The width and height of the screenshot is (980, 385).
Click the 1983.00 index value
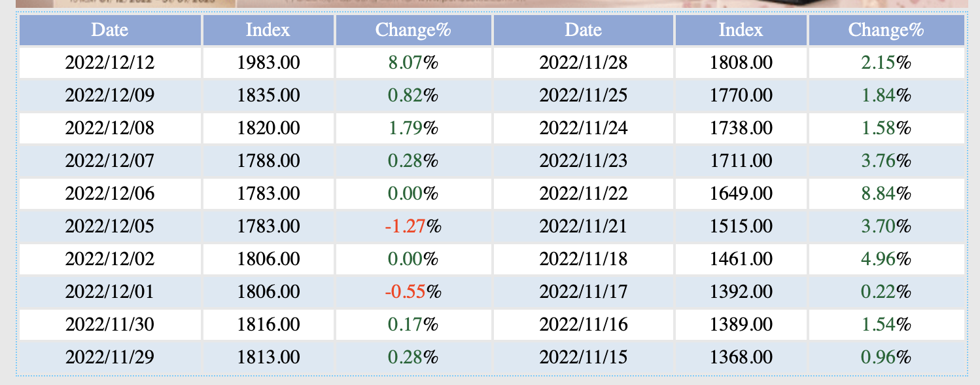pos(269,64)
